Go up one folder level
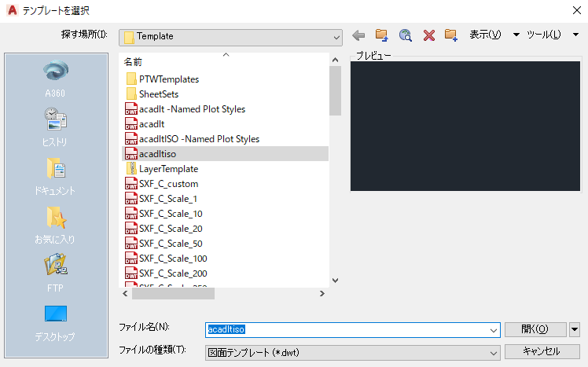The image size is (588, 367). pos(382,35)
